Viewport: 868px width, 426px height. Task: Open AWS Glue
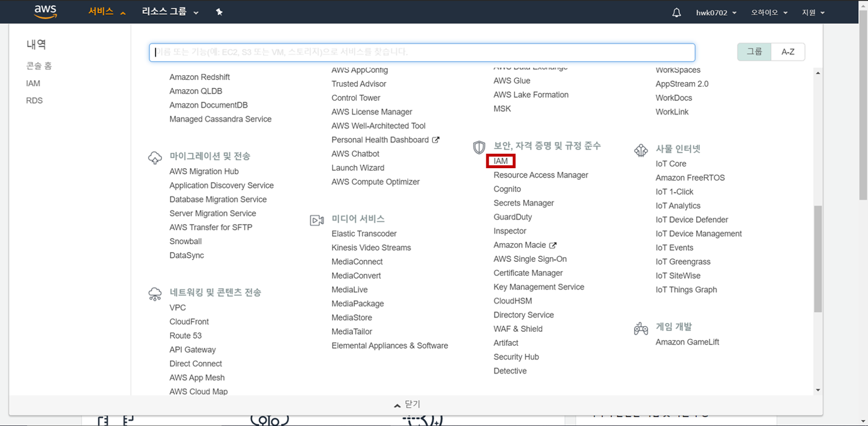pos(512,80)
